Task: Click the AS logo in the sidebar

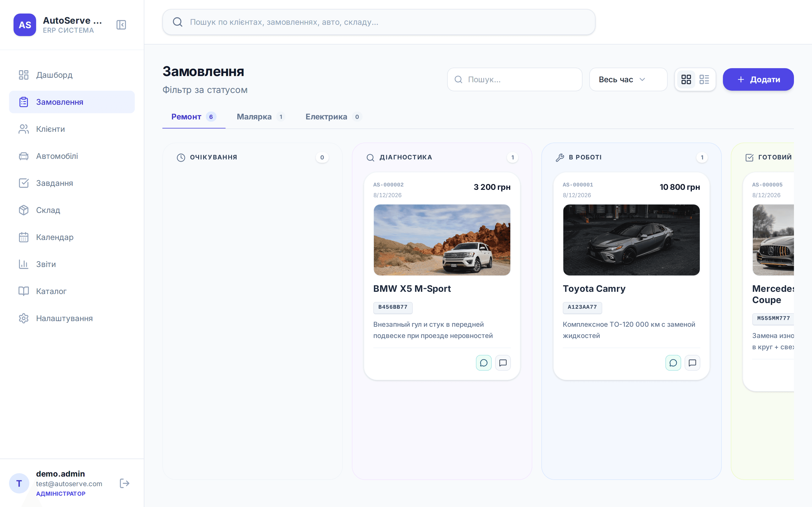Action: pos(25,25)
